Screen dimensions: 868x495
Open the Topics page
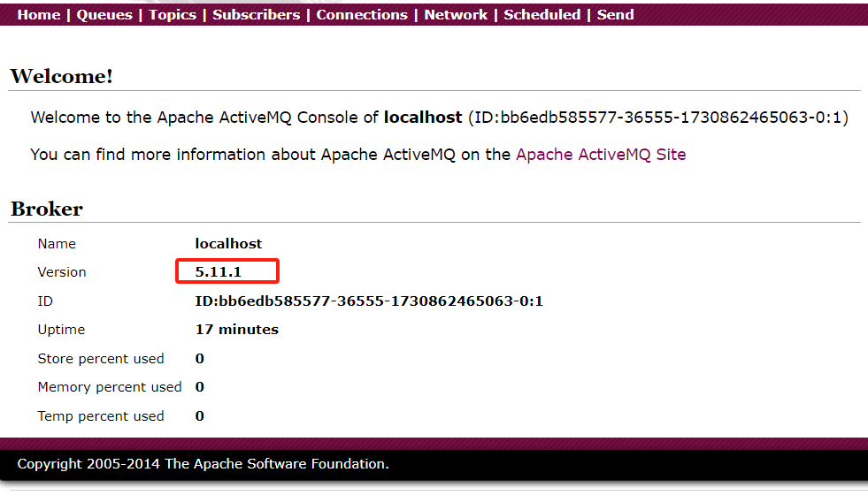pos(173,15)
